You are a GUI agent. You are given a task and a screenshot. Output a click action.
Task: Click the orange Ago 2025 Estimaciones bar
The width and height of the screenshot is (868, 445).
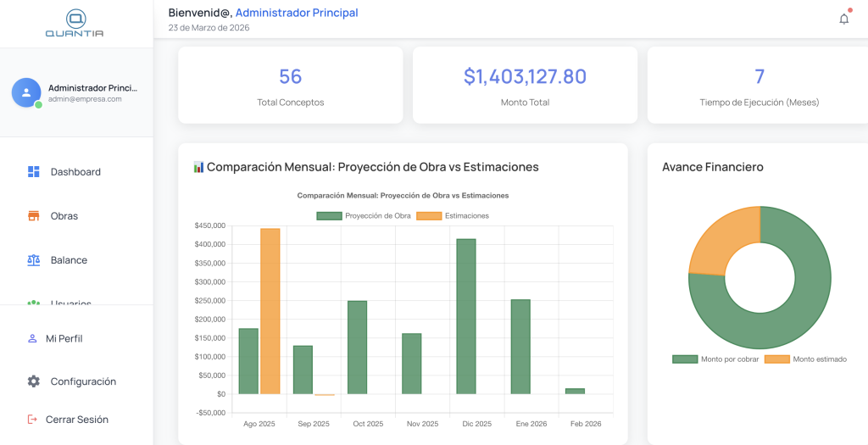pyautogui.click(x=270, y=310)
